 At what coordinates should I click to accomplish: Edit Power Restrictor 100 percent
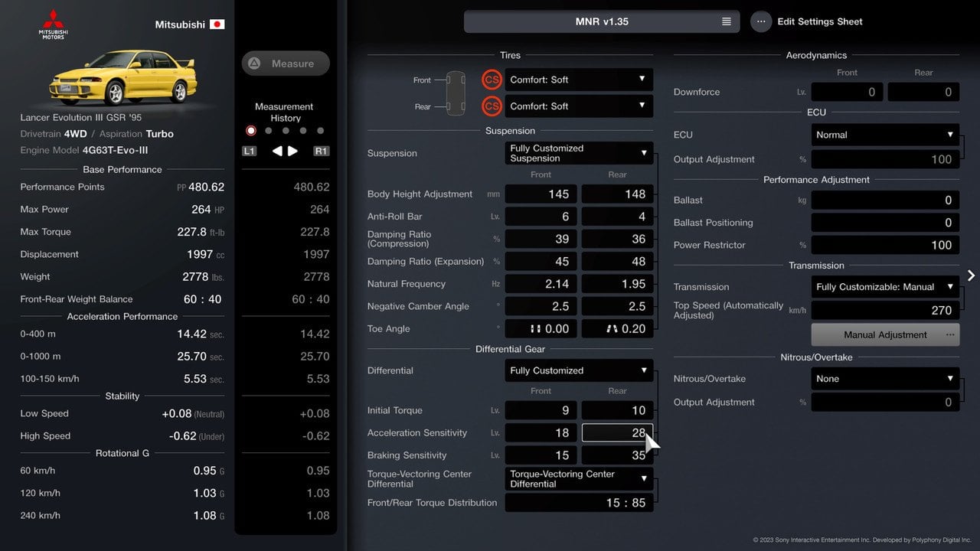pyautogui.click(x=885, y=245)
